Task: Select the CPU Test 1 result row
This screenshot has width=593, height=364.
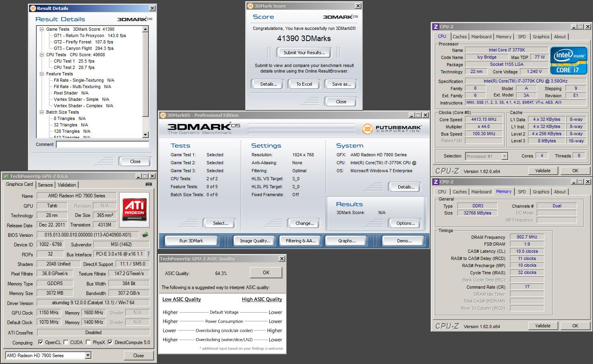Action: [x=74, y=61]
